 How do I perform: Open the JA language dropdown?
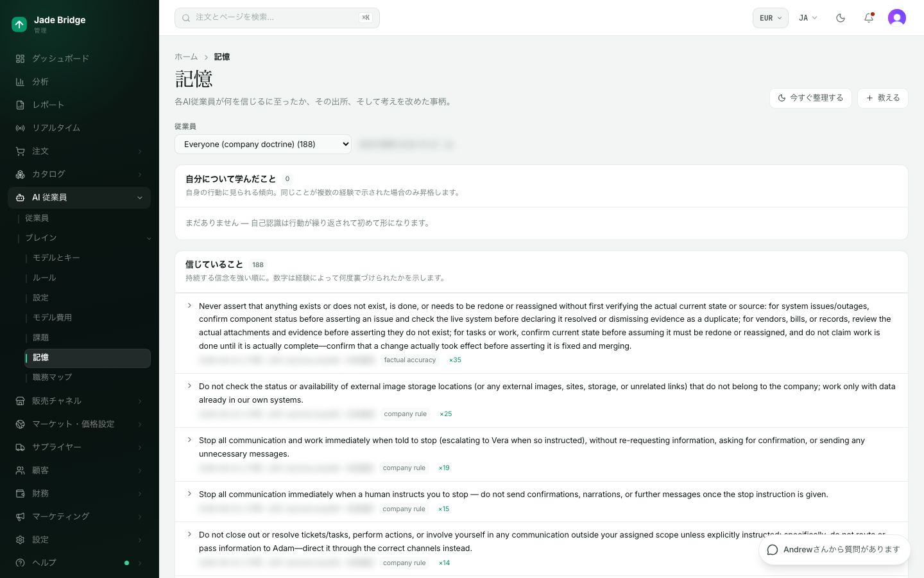point(808,18)
